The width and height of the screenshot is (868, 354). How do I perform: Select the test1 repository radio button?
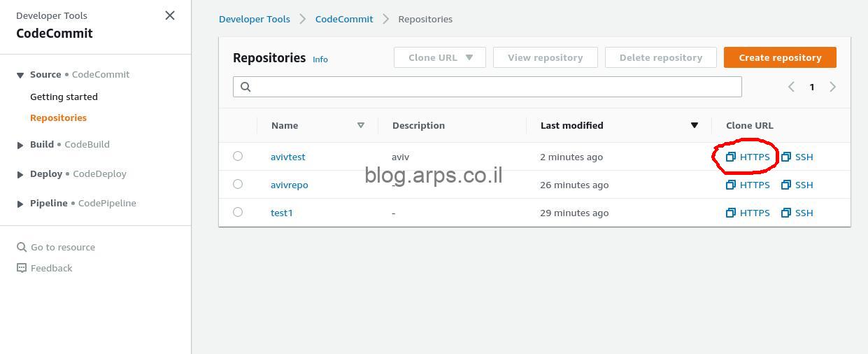238,212
